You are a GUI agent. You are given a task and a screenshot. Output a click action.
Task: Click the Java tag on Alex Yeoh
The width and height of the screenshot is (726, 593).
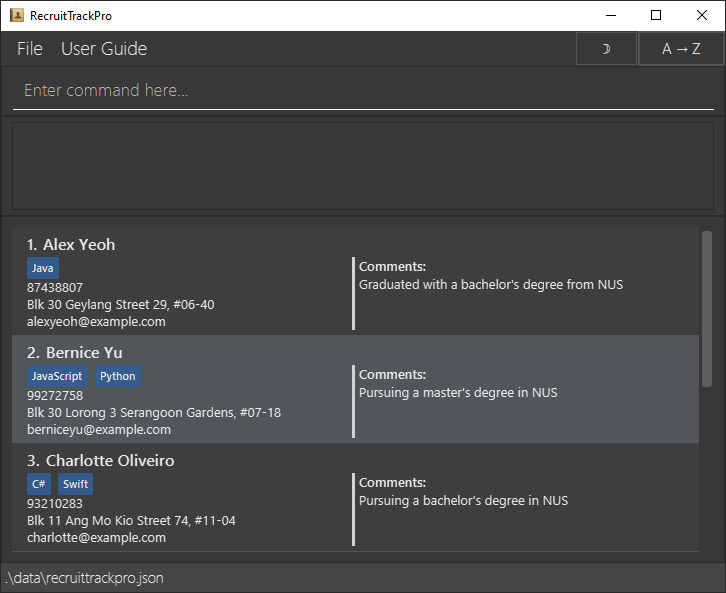click(x=43, y=268)
